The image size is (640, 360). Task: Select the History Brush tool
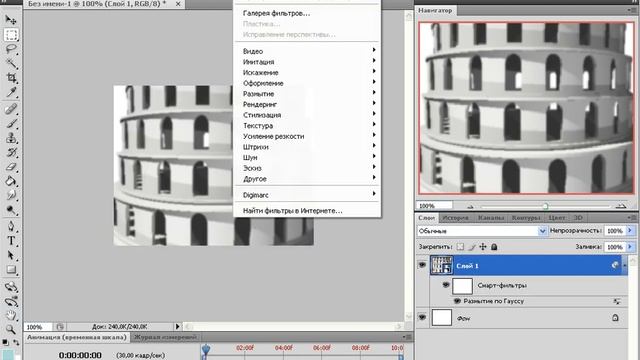point(11,152)
